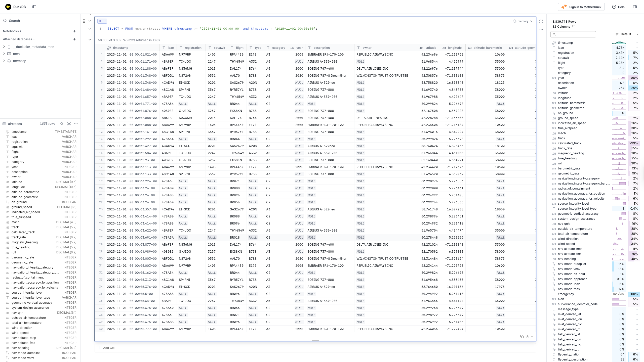This screenshot has height=362, width=644.
Task: Search within airtraces table columns
Action: pos(62,124)
